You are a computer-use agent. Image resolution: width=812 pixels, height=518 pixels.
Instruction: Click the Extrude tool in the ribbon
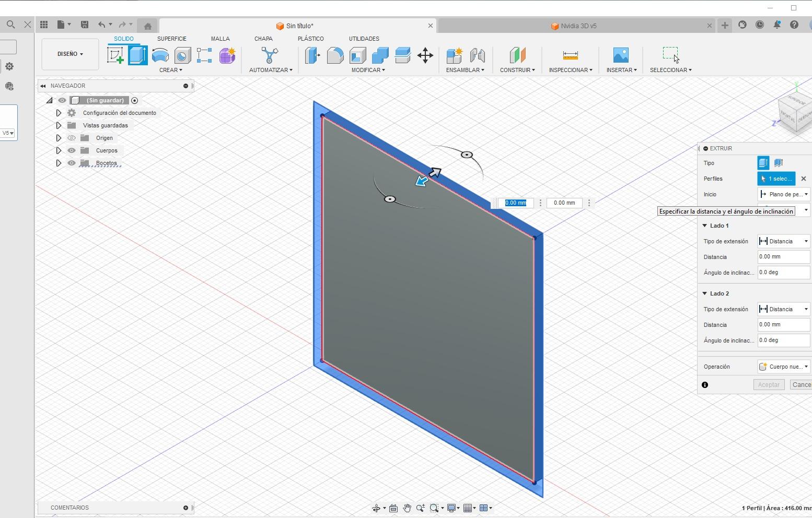pos(138,55)
